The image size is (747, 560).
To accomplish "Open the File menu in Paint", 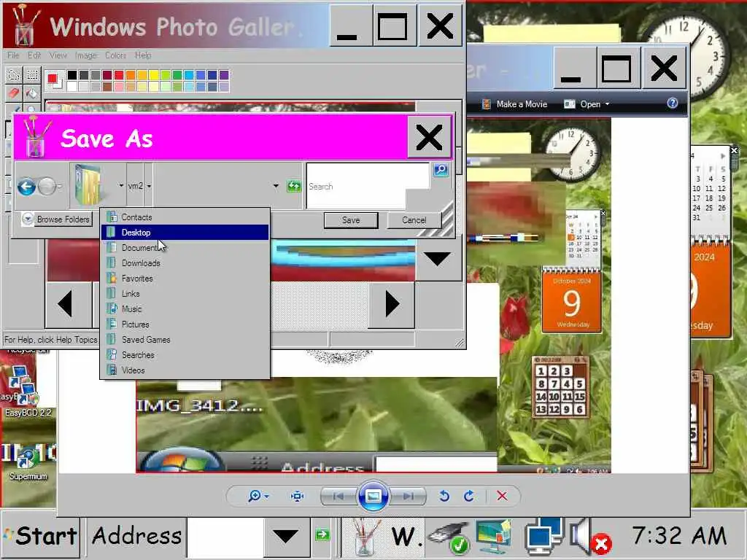I will click(13, 55).
